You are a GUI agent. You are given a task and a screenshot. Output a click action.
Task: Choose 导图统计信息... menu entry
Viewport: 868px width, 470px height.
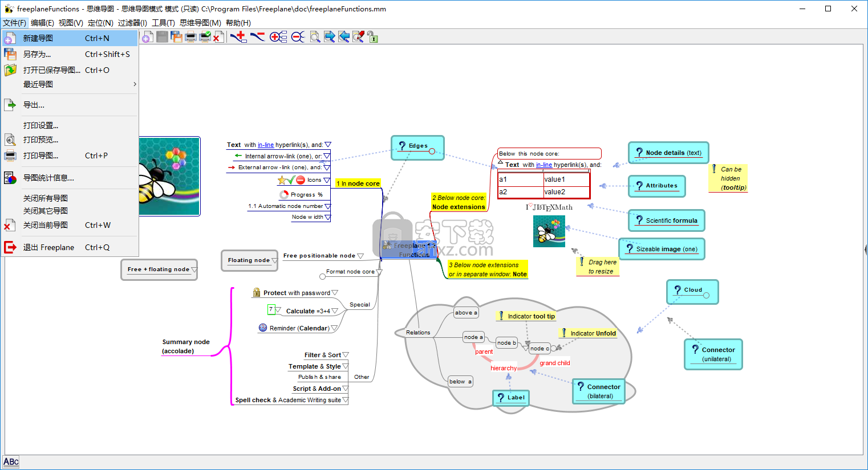[x=70, y=178]
